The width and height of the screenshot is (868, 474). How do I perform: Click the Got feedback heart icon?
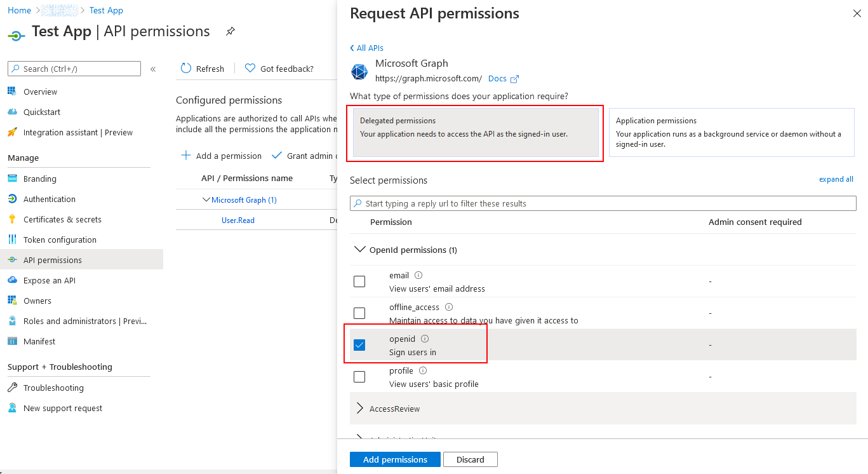pyautogui.click(x=250, y=68)
